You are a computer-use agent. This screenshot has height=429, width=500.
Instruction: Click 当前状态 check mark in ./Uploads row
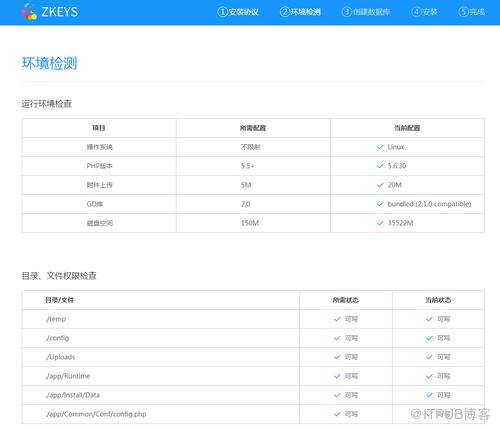coord(429,357)
